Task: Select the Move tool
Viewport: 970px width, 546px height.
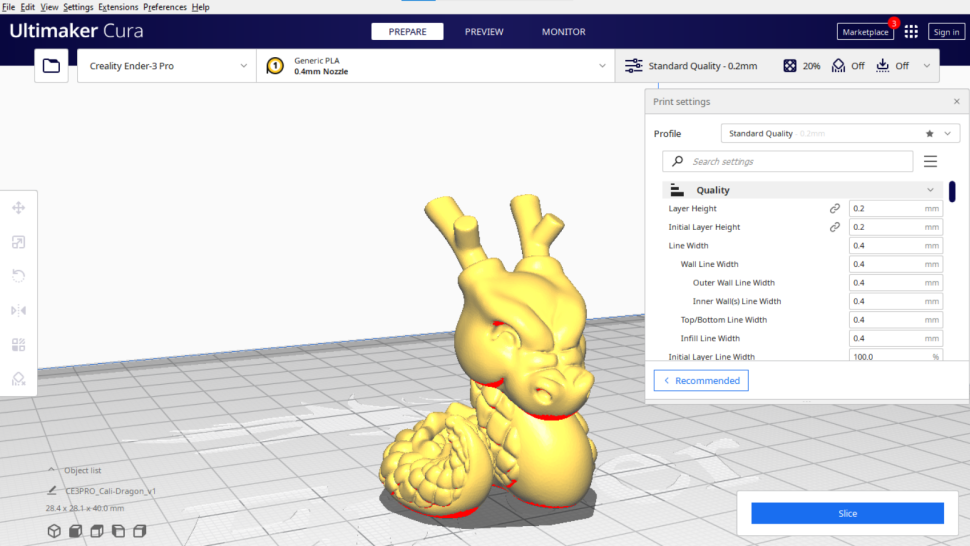Action: (x=19, y=208)
